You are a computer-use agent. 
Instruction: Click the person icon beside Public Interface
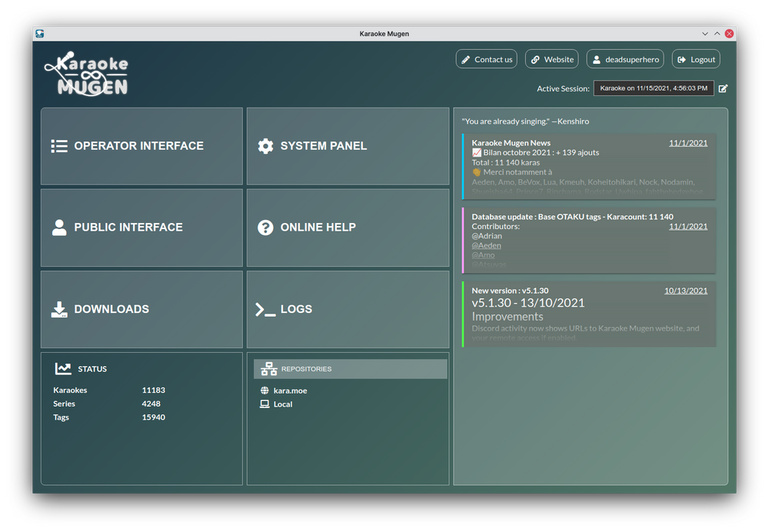59,228
